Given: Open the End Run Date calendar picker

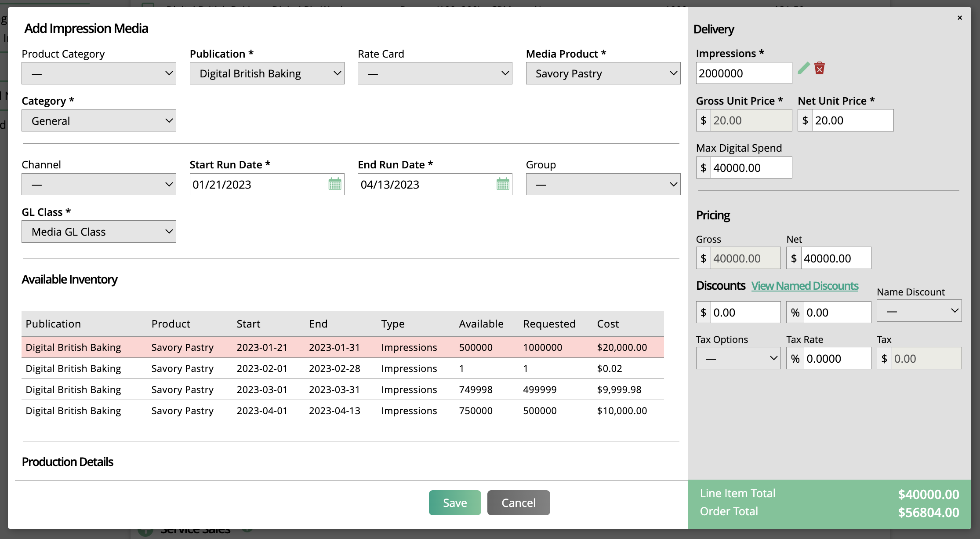Looking at the screenshot, I should pos(503,184).
